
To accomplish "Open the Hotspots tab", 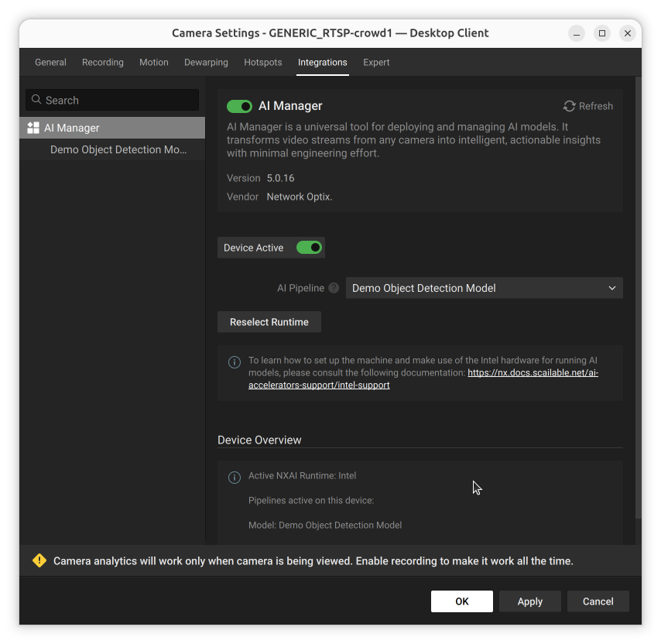I will tap(263, 63).
